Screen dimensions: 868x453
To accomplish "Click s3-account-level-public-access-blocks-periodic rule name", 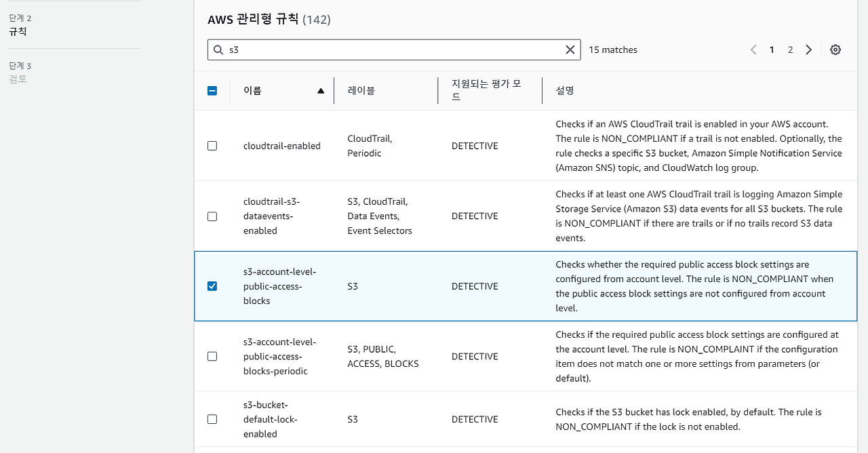I will pos(279,356).
